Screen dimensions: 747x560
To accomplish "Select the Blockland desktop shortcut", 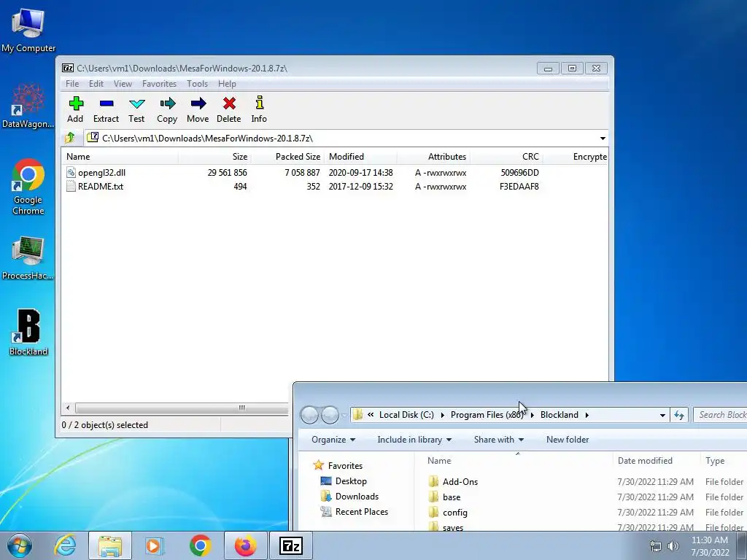I will click(28, 332).
